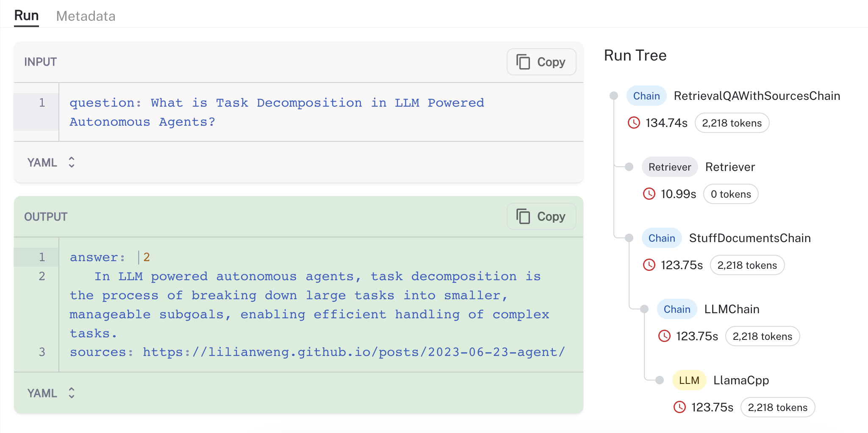Open the RetrievalQAWithSourcesChain run
The width and height of the screenshot is (868, 433).
pyautogui.click(x=757, y=96)
